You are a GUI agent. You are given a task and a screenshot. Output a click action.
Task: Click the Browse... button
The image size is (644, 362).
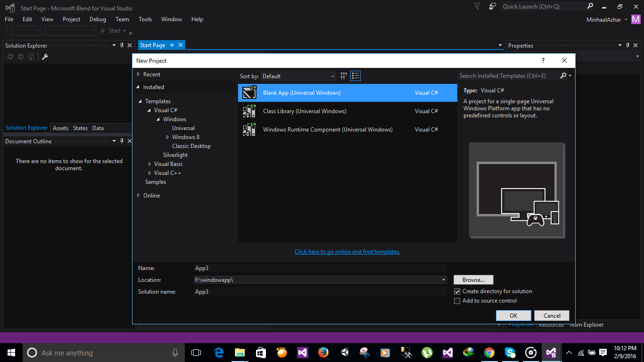pos(473,280)
